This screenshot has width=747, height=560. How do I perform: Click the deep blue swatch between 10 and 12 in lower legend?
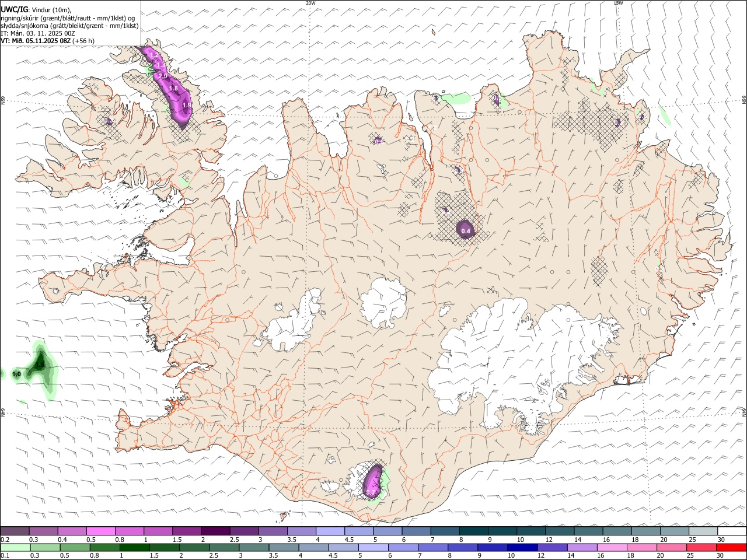pyautogui.click(x=523, y=547)
